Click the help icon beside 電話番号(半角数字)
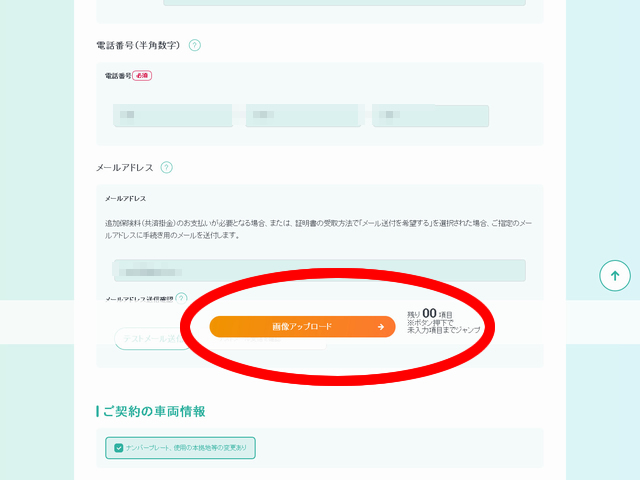Image resolution: width=640 pixels, height=480 pixels. pyautogui.click(x=195, y=45)
